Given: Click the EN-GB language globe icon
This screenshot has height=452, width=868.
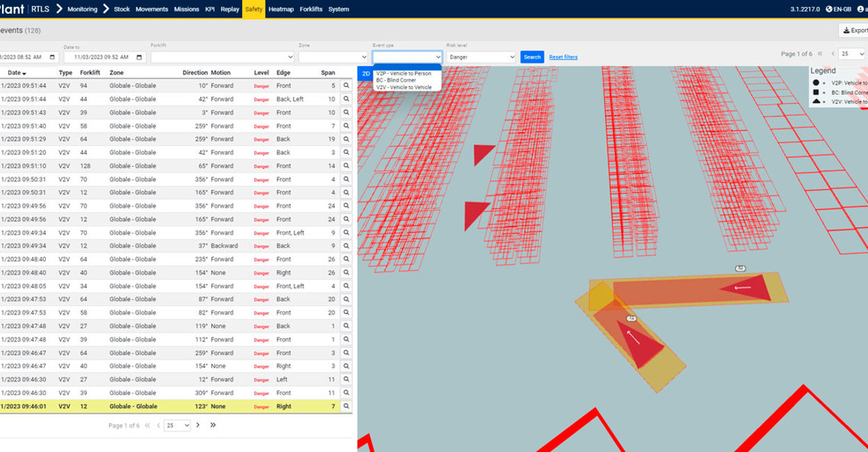Looking at the screenshot, I should 828,9.
